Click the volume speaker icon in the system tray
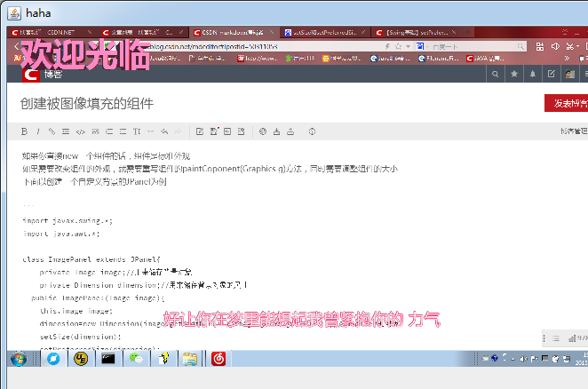The height and width of the screenshot is (389, 588). pyautogui.click(x=523, y=359)
